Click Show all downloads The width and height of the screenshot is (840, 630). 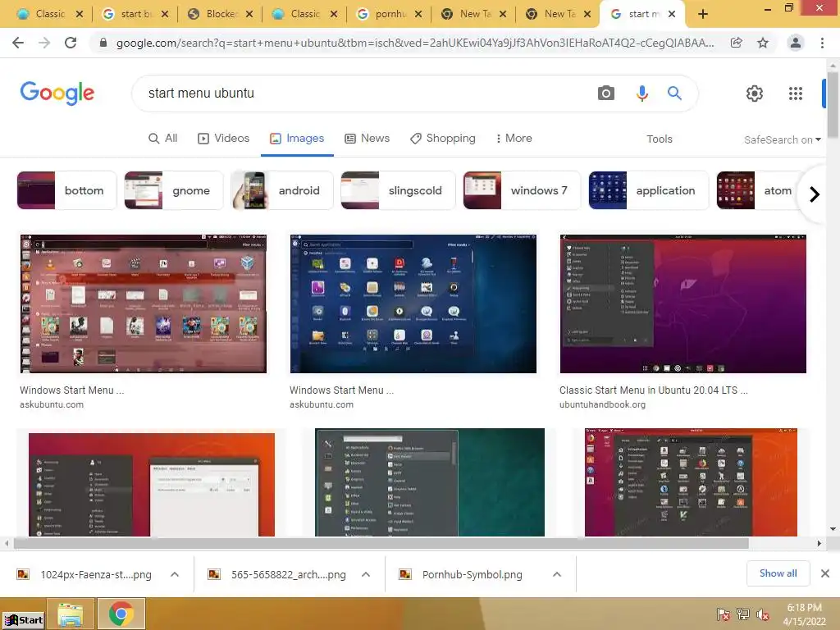[778, 573]
